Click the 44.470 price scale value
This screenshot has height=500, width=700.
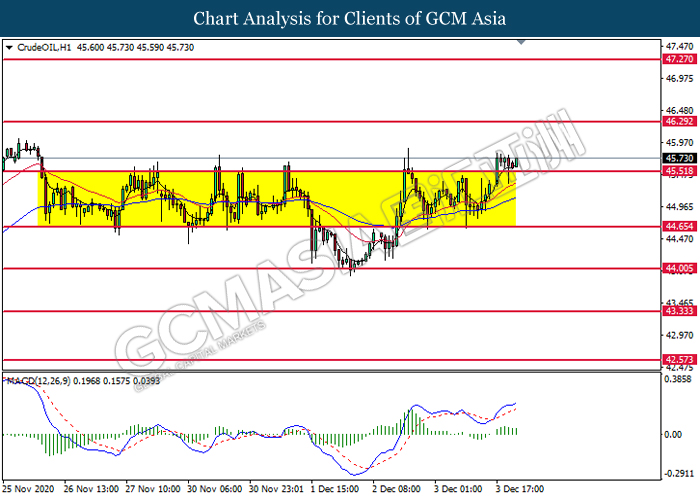point(679,239)
